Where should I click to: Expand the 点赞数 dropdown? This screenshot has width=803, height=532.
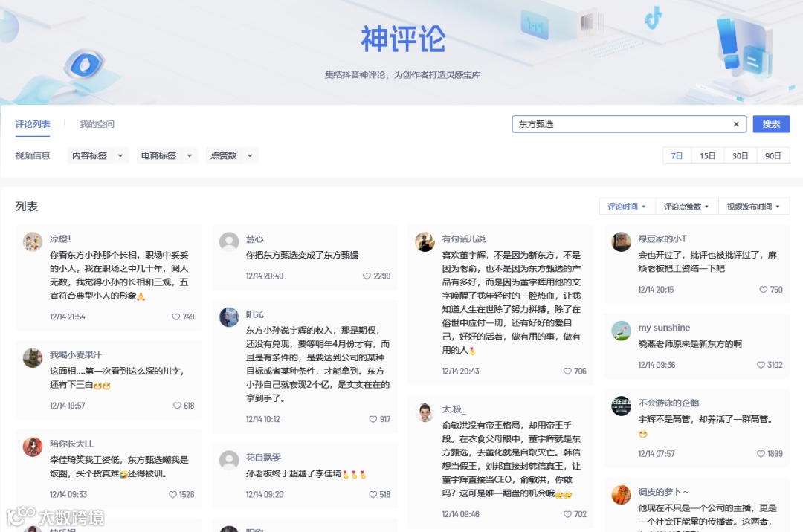point(232,155)
